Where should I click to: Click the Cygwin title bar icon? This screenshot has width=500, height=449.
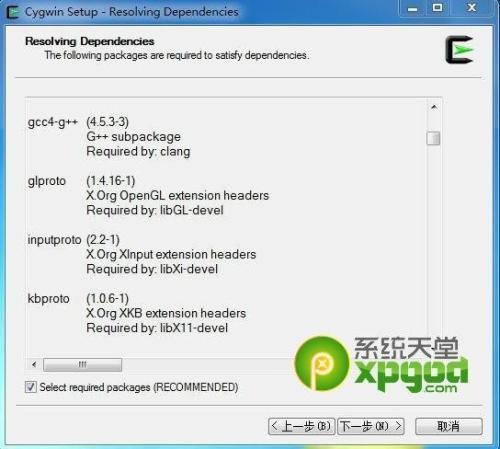(13, 12)
